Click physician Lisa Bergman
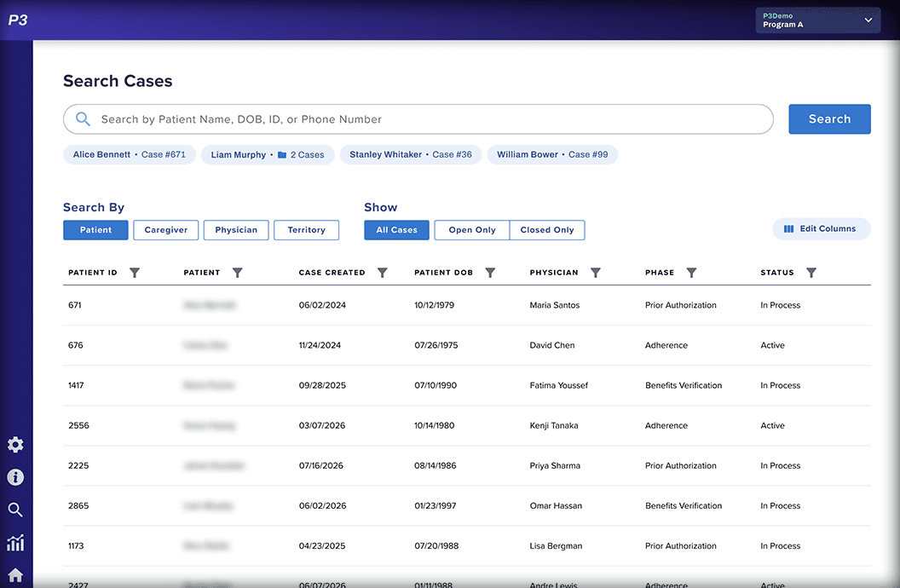 pos(556,546)
